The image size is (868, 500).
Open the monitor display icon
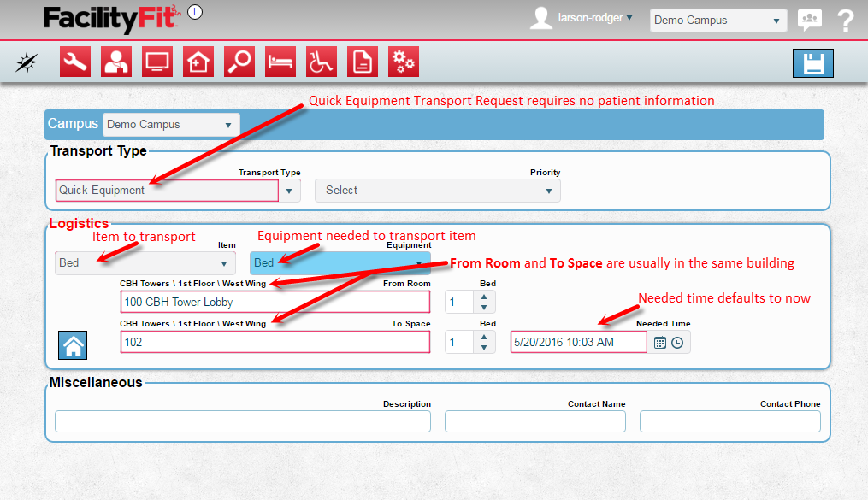[157, 62]
